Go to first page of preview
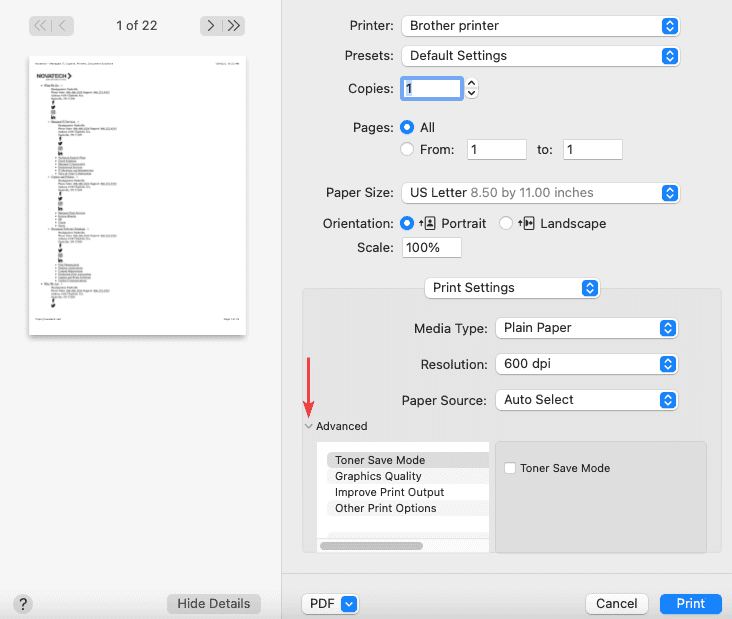This screenshot has height=619, width=732. [40, 25]
